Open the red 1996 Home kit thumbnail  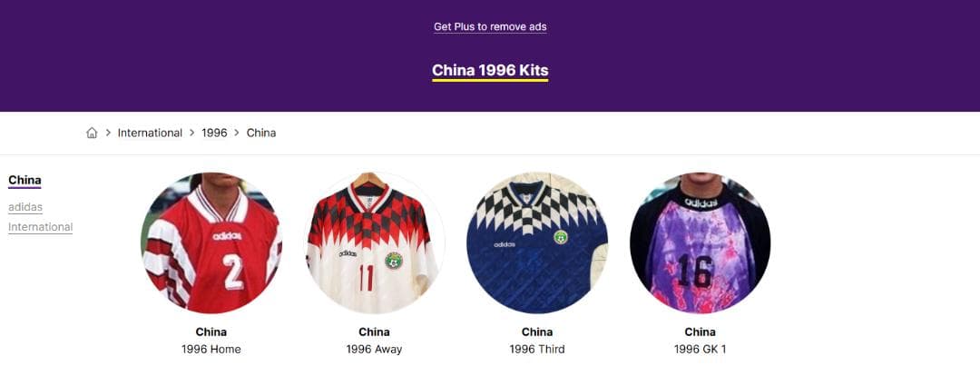pos(211,242)
